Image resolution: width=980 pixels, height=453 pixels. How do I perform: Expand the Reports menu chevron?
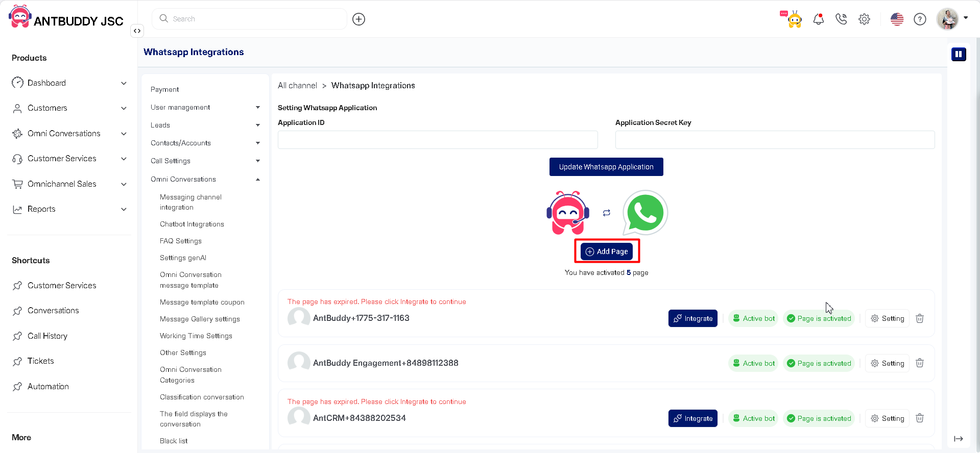pos(124,209)
